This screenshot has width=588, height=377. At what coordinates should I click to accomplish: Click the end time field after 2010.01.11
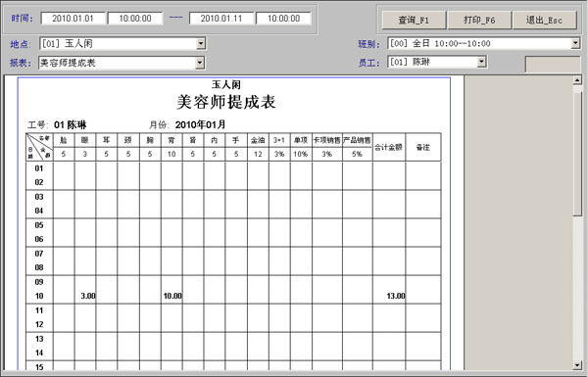pyautogui.click(x=283, y=19)
